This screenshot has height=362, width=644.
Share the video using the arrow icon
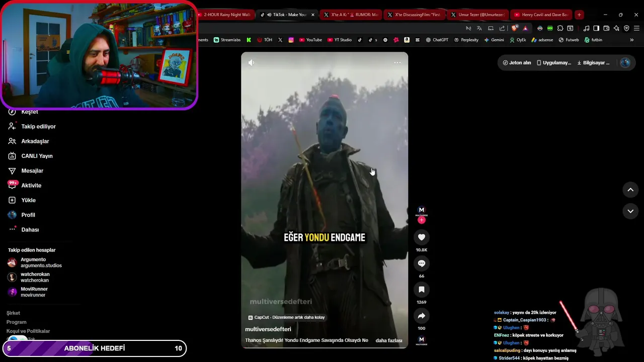(x=422, y=316)
